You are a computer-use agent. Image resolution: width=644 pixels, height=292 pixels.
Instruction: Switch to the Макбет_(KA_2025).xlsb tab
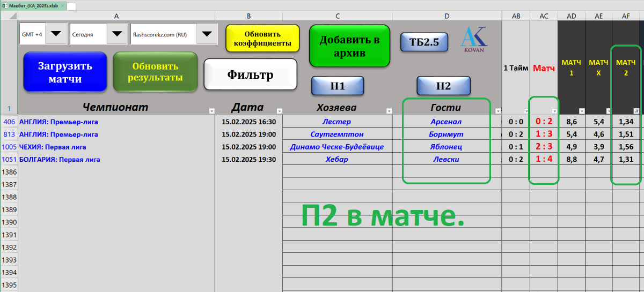tap(32, 5)
